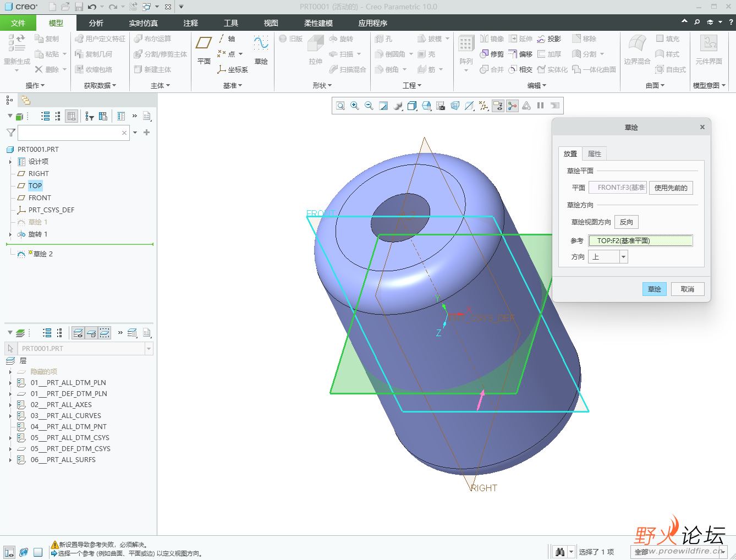Click the Intersect (相交) tool
The image size is (736, 560).
click(520, 69)
